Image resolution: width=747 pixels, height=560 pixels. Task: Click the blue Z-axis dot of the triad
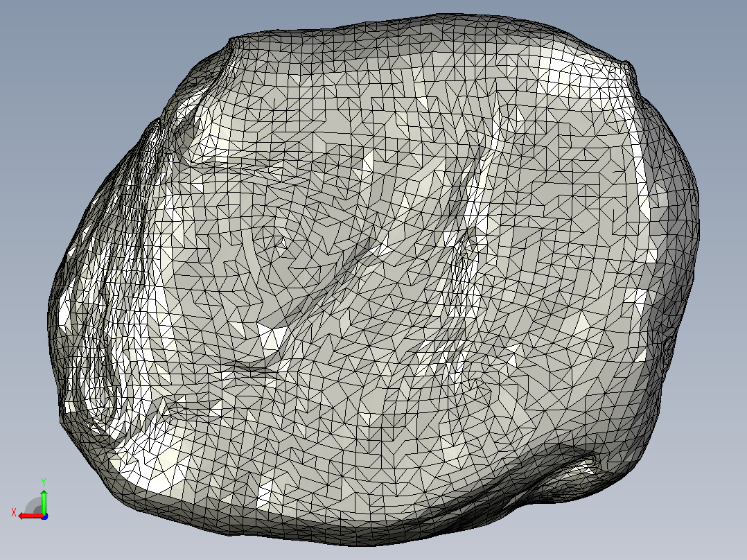(45, 516)
